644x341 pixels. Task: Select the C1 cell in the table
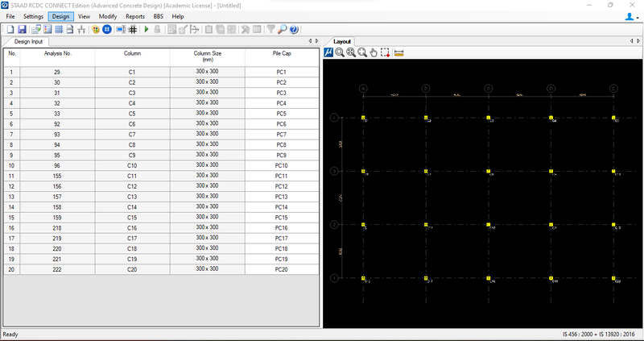tap(132, 72)
